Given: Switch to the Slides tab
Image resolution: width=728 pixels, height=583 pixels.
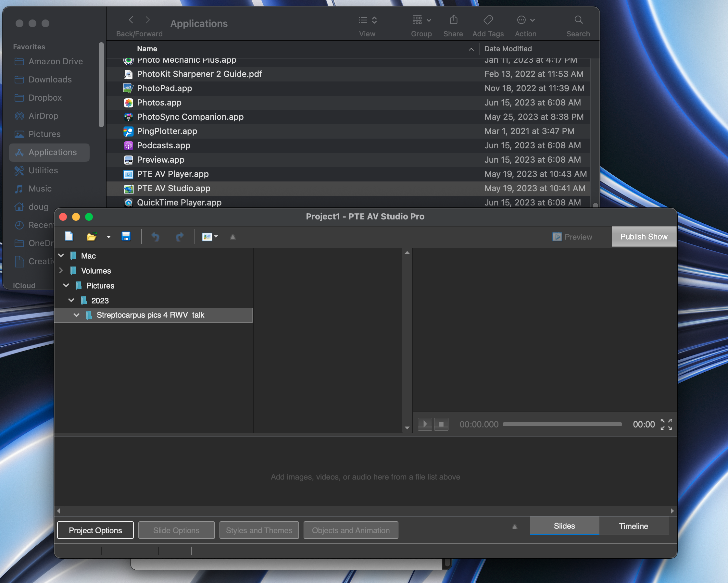Looking at the screenshot, I should 564,526.
